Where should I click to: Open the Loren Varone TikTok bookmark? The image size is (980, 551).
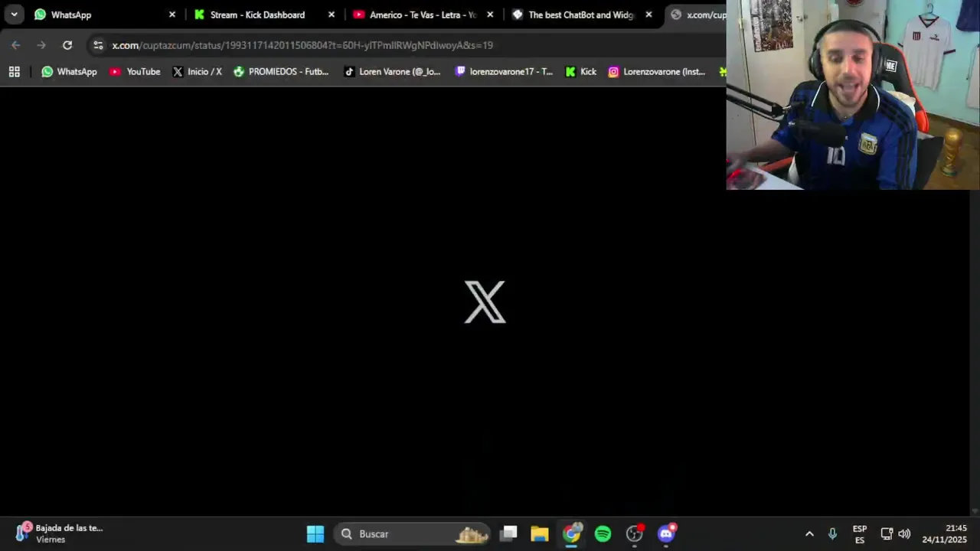click(x=392, y=72)
